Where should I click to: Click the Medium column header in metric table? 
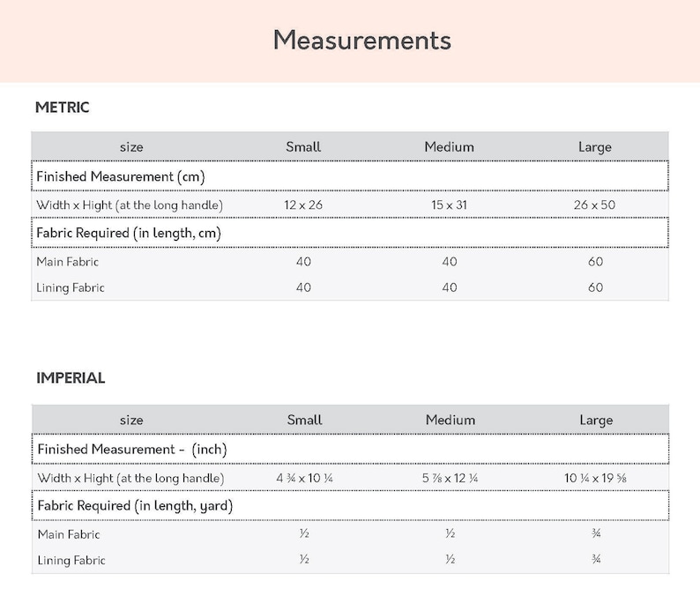coord(449,147)
